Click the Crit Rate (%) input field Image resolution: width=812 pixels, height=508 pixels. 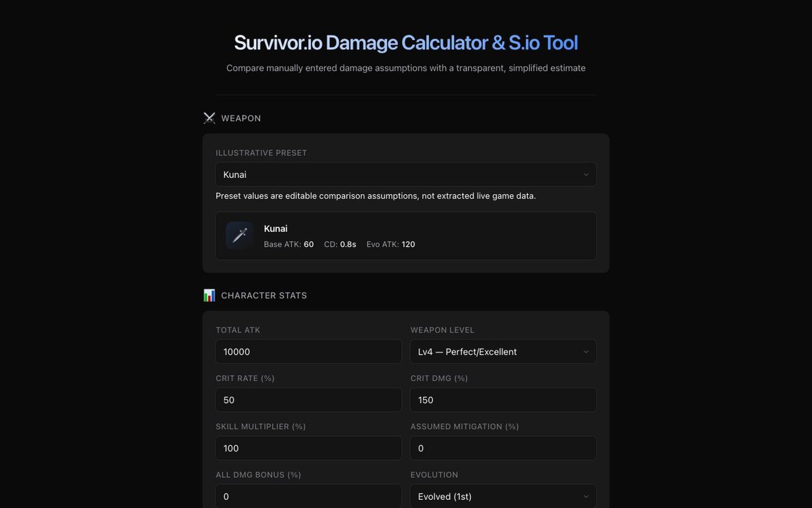pyautogui.click(x=309, y=399)
